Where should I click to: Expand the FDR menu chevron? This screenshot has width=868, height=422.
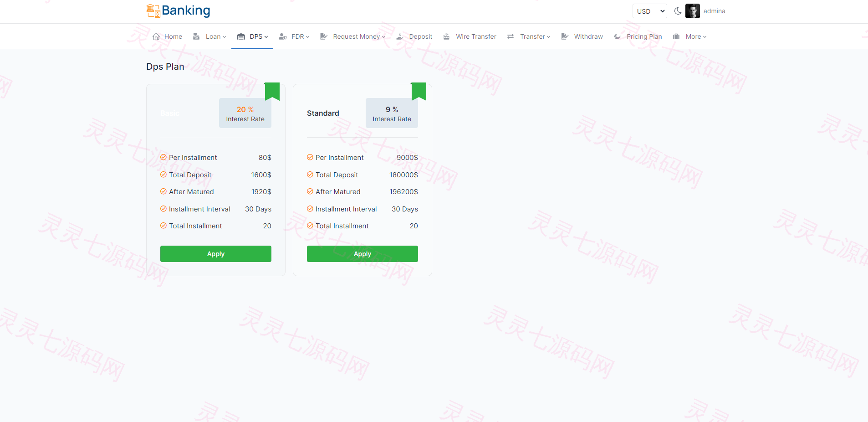(308, 37)
